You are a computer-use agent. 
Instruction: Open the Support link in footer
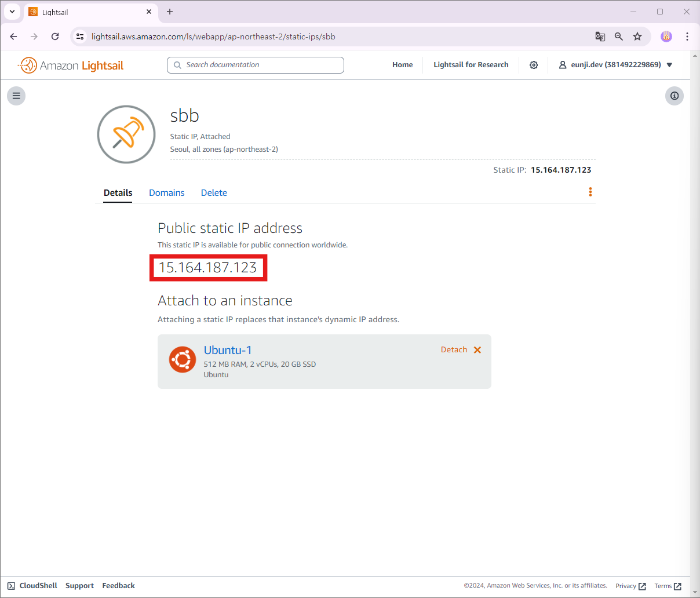tap(79, 586)
